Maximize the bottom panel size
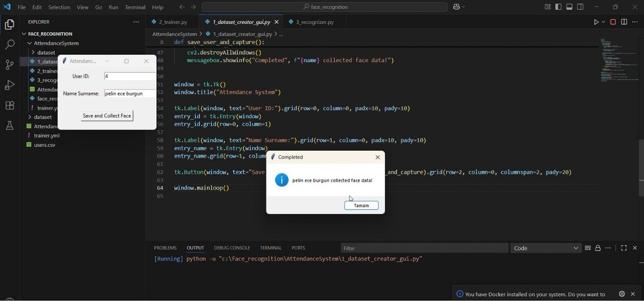The height and width of the screenshot is (301, 644). click(624, 248)
